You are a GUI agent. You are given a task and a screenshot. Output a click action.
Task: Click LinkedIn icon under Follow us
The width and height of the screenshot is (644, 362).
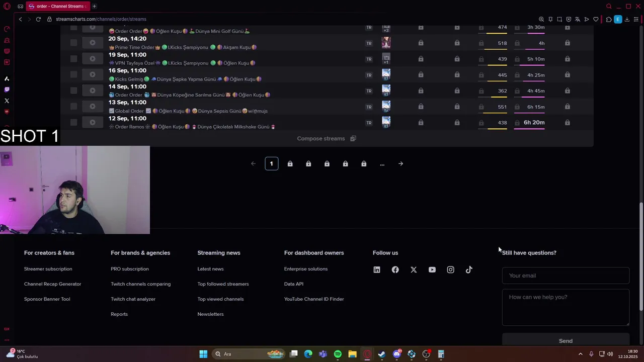377,269
